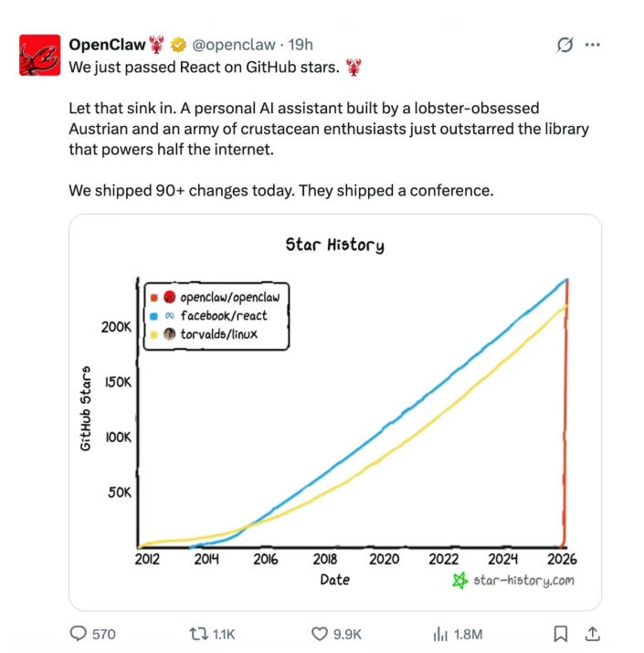The image size is (644, 653).
Task: Open the @openclaw handle link
Action: coord(234,45)
